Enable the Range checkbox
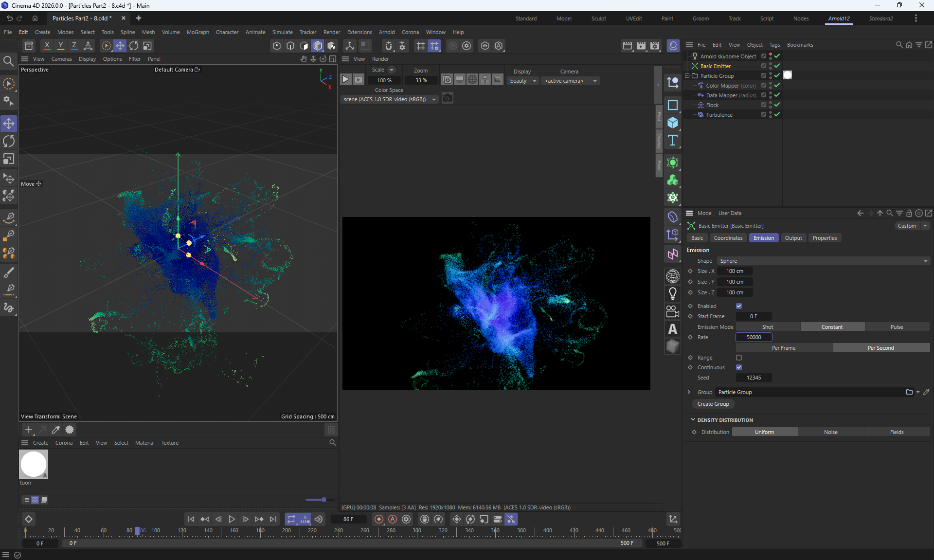Image resolution: width=934 pixels, height=560 pixels. 739,358
